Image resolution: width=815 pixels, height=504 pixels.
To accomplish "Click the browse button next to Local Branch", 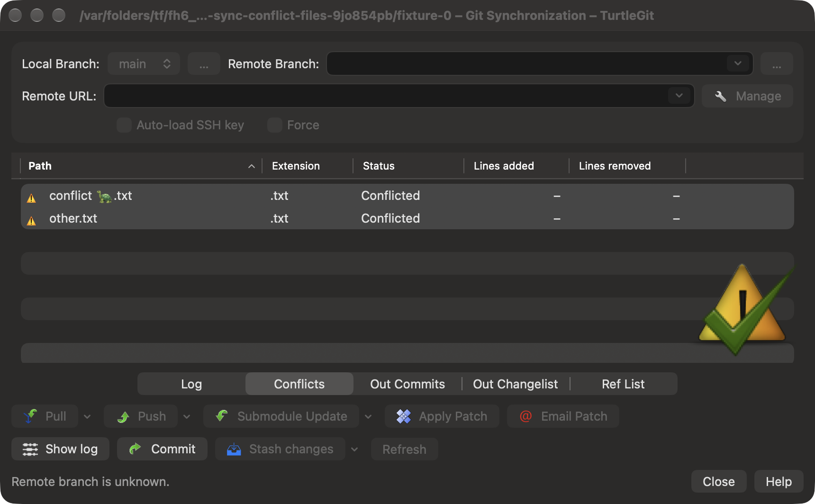I will 204,63.
